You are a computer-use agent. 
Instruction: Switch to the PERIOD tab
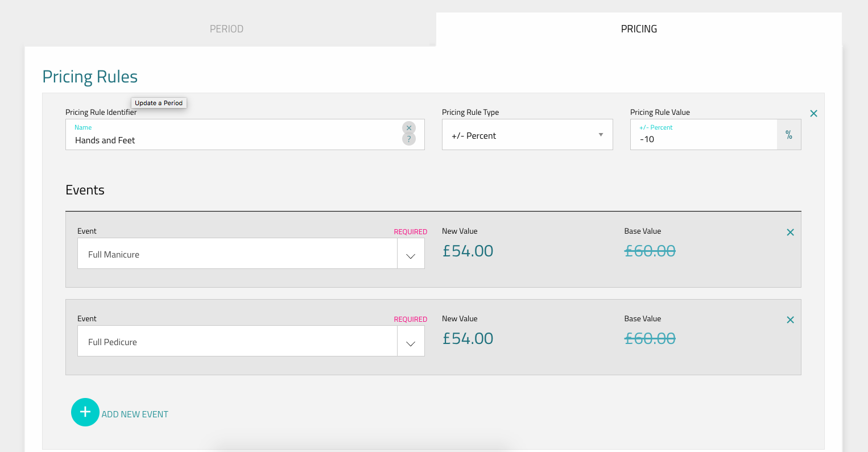226,29
